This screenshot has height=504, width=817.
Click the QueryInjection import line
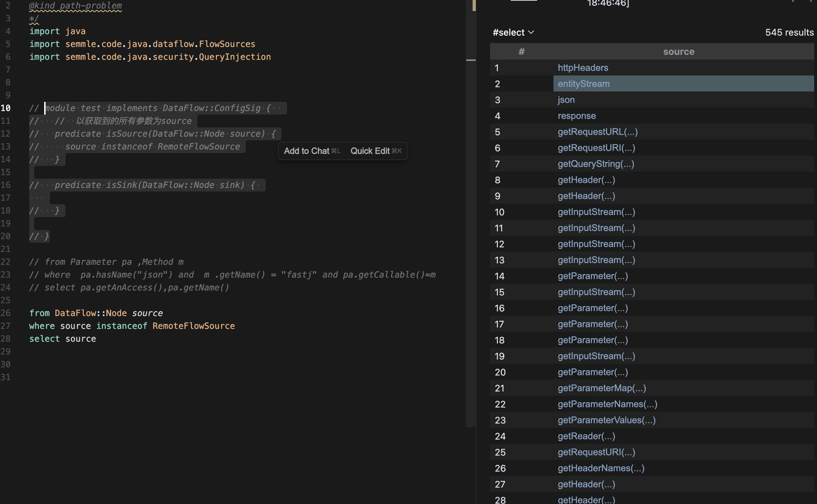click(150, 57)
